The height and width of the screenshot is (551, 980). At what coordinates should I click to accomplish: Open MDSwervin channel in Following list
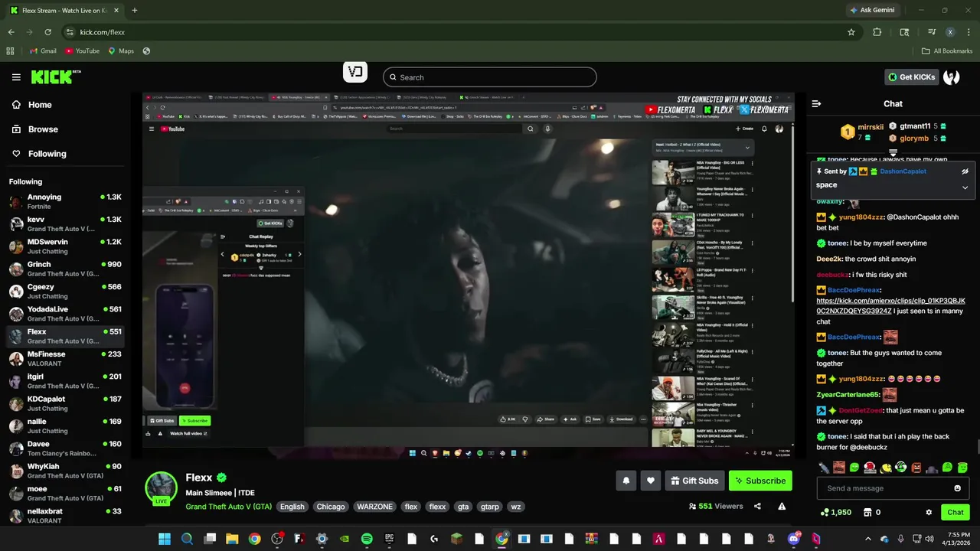click(64, 246)
